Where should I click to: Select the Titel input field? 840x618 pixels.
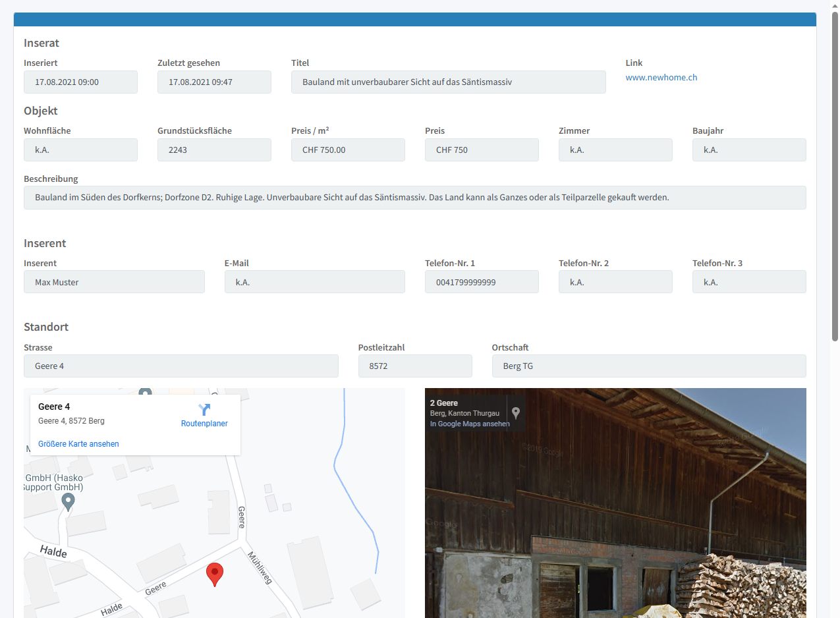[448, 82]
